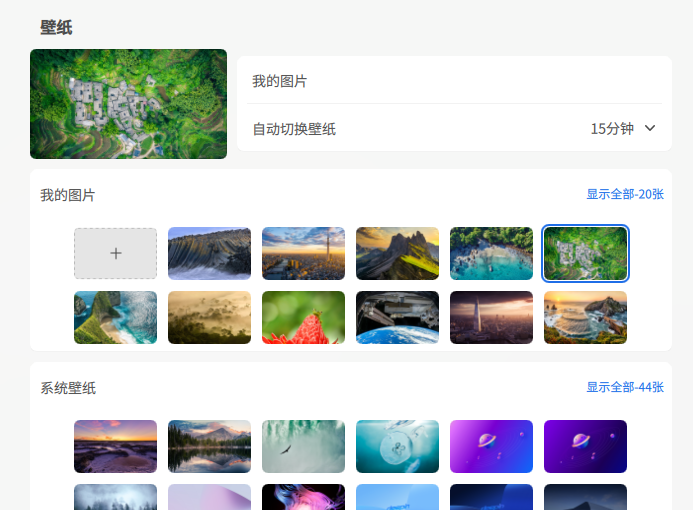Screen dimensions: 693x510
Task: Select the mountain peaks green slope wallpaper
Action: (397, 253)
